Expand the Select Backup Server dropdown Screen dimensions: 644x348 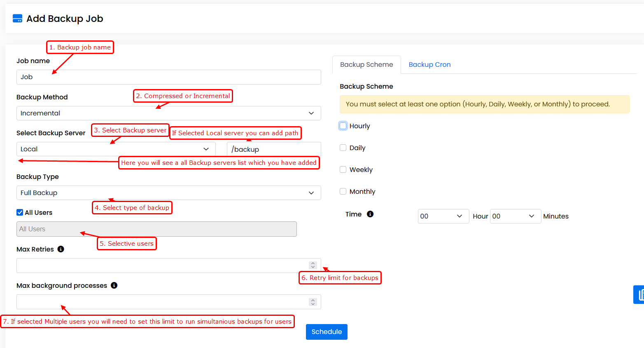[x=116, y=149]
